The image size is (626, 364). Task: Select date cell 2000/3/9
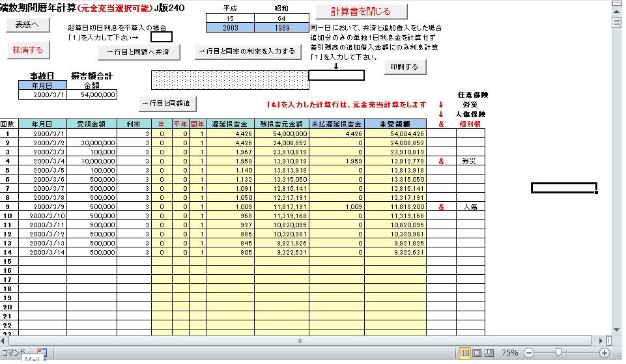[x=42, y=207]
